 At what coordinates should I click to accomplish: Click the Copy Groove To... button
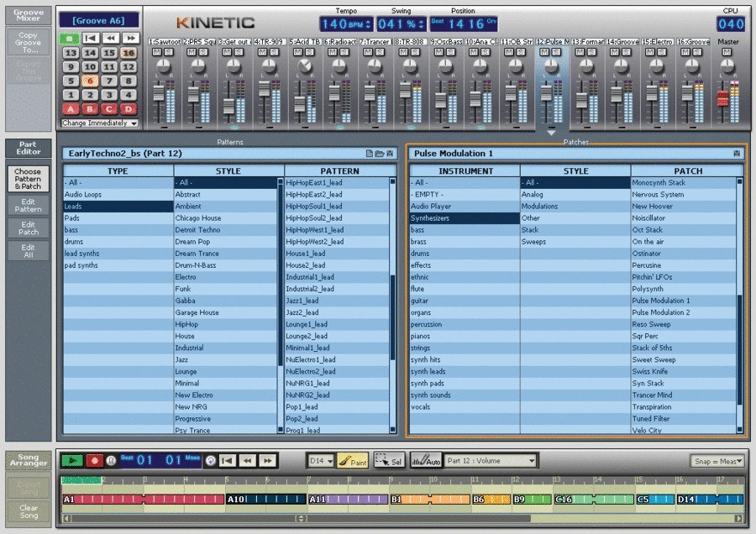click(29, 41)
